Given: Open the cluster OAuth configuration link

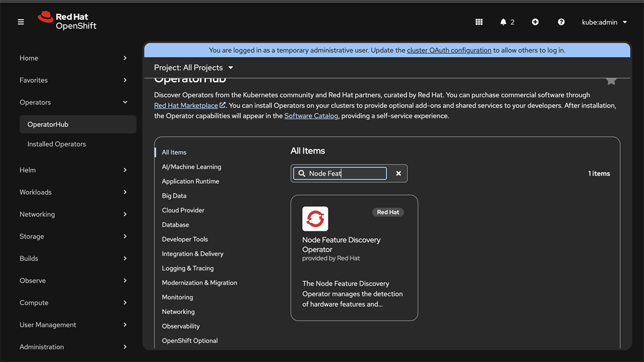Looking at the screenshot, I should tap(449, 50).
